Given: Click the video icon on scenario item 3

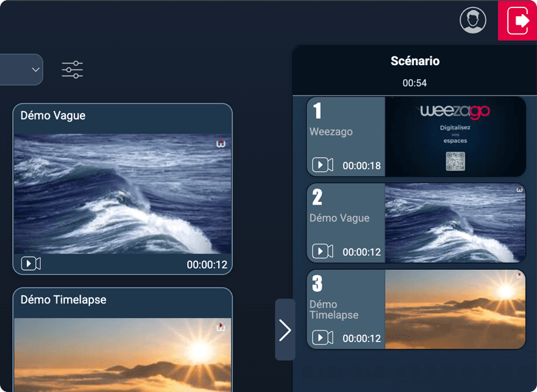Looking at the screenshot, I should coord(322,338).
